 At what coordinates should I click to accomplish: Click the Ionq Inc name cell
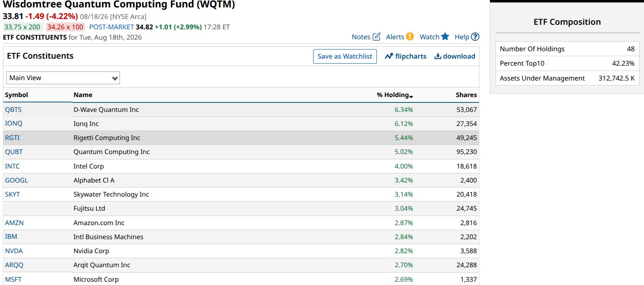coord(86,123)
